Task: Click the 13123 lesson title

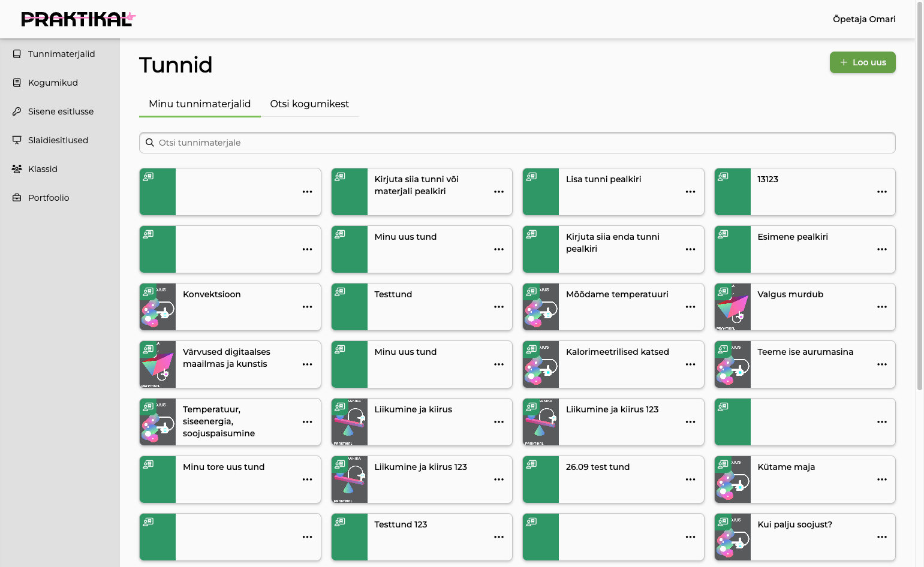Action: 768,179
